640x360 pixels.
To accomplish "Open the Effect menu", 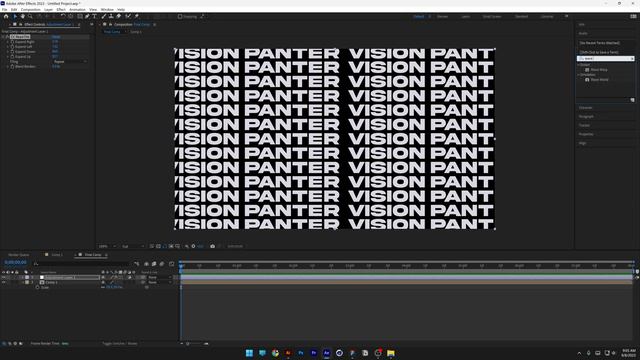I will [61, 9].
